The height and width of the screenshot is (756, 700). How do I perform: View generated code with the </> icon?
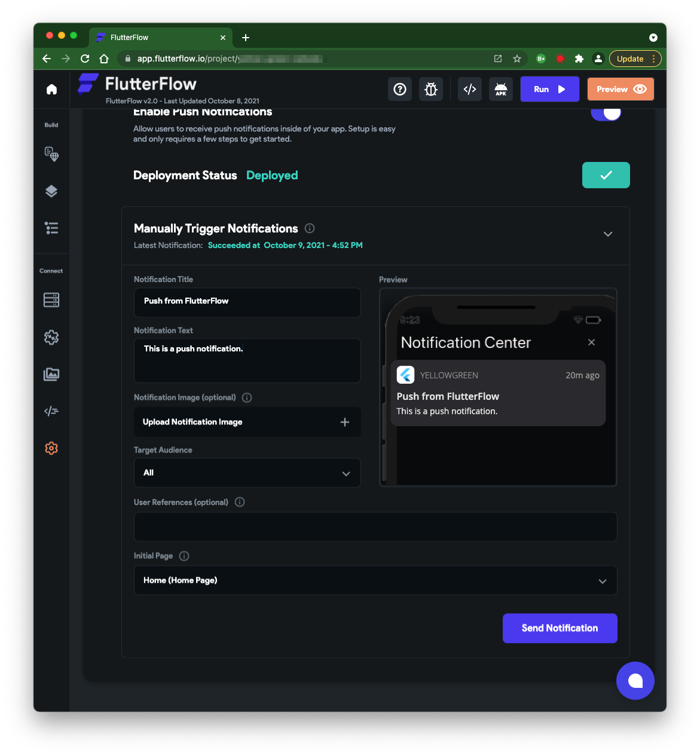click(x=469, y=89)
